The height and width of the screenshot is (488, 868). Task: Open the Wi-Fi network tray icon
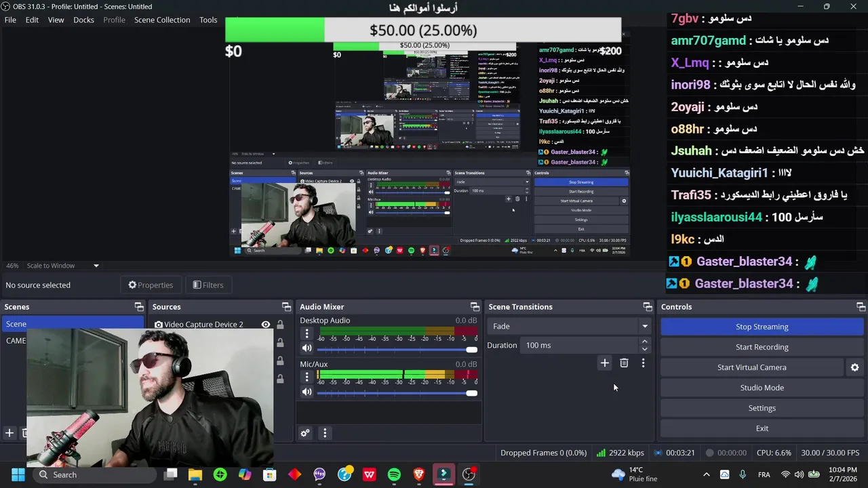tap(785, 474)
